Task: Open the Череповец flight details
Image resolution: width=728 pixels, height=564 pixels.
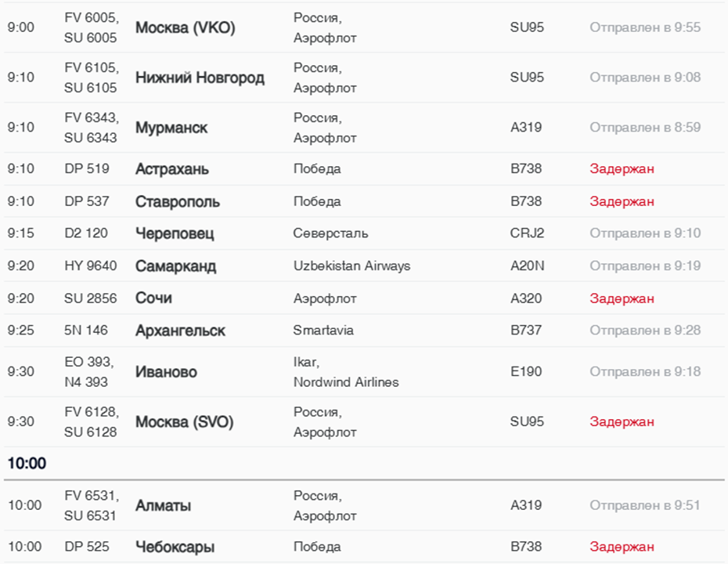Action: tap(174, 233)
